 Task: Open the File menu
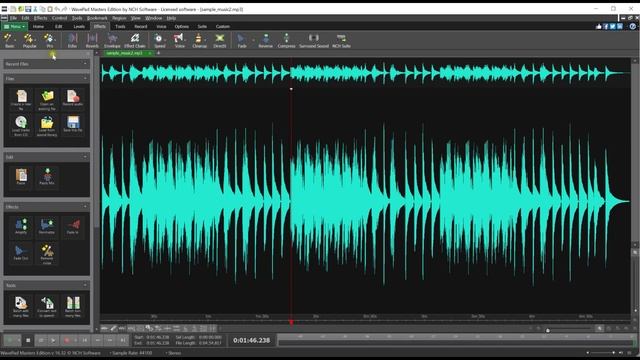(13, 18)
